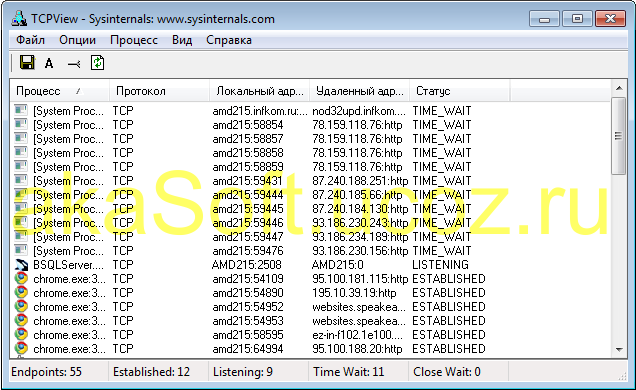Image resolution: width=636 pixels, height=390 pixels.
Task: Click remote address 93.186.230.243:http
Action: 360,223
